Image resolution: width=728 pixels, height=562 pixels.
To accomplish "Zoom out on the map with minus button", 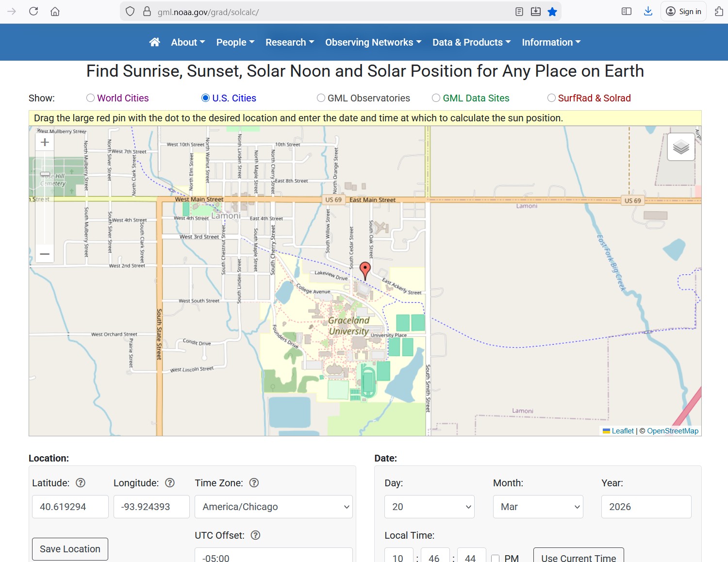I will click(x=45, y=254).
